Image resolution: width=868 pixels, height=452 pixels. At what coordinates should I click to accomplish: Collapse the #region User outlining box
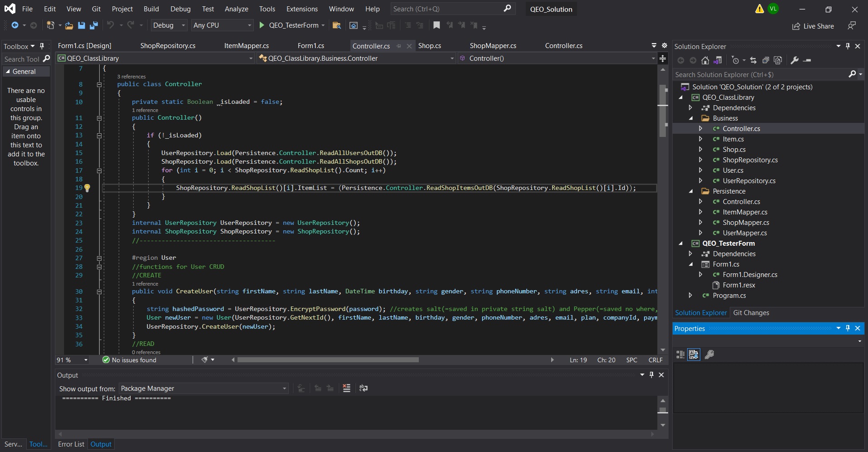[x=99, y=258]
